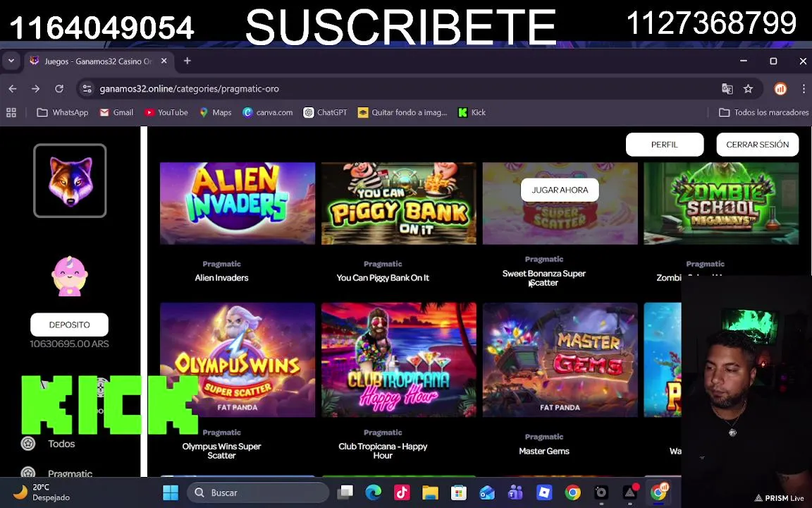Image resolution: width=812 pixels, height=508 pixels.
Task: Open the tab search chevron in Chrome
Action: click(11, 61)
